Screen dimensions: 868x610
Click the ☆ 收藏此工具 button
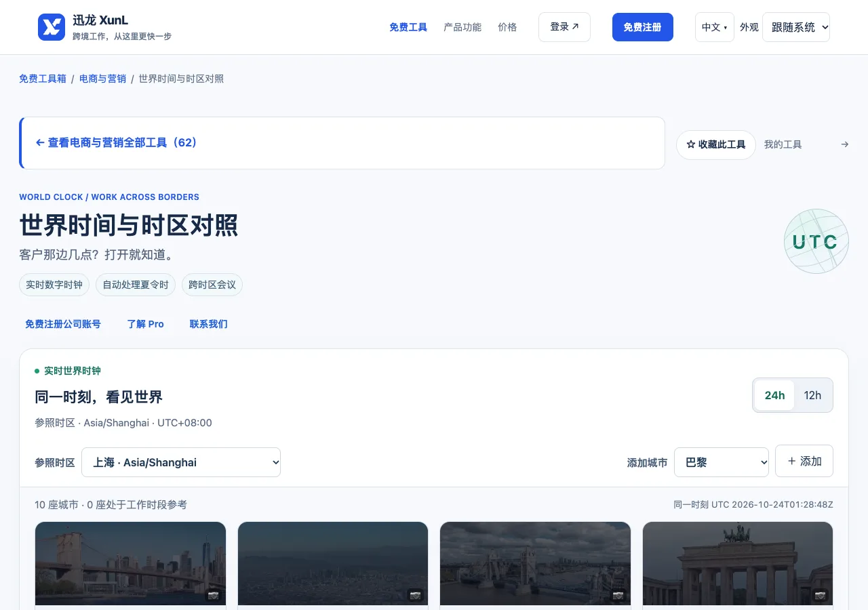[716, 145]
